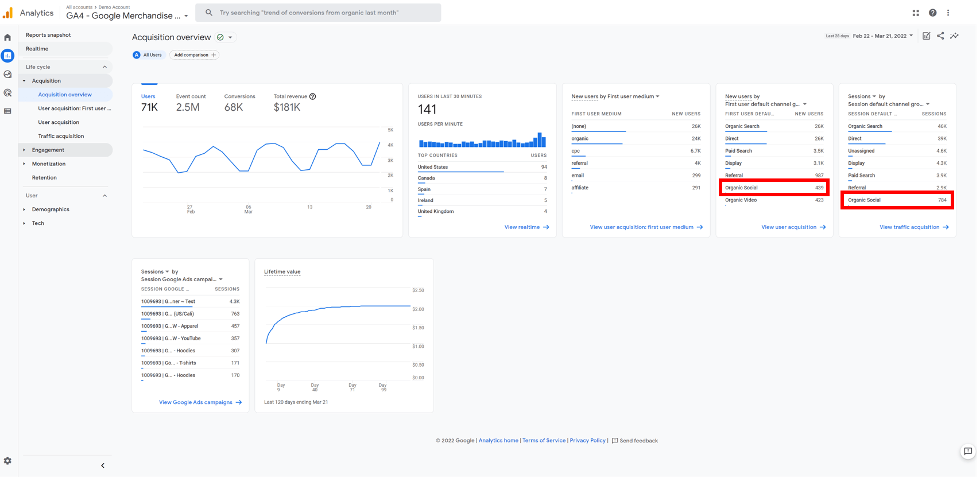Image resolution: width=980 pixels, height=478 pixels.
Task: Click United States row in top countries
Action: pos(482,167)
